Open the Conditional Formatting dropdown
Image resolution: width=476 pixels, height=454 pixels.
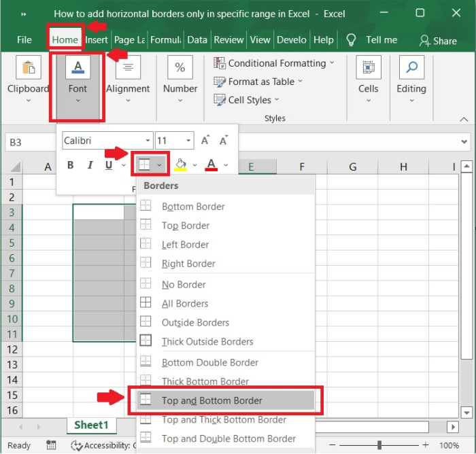click(274, 63)
